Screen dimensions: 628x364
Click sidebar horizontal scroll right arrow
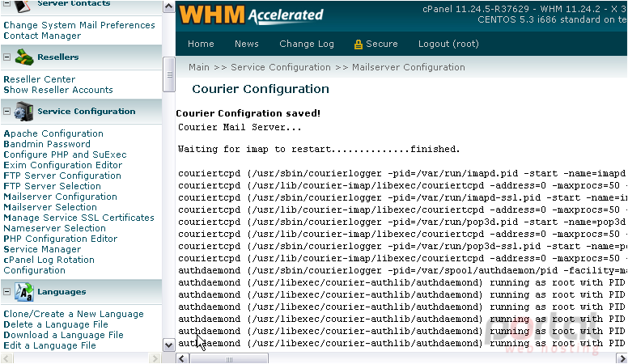(155, 358)
